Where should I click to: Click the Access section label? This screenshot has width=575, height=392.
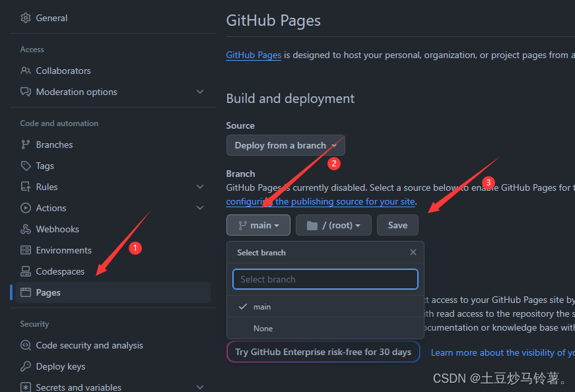[32, 49]
